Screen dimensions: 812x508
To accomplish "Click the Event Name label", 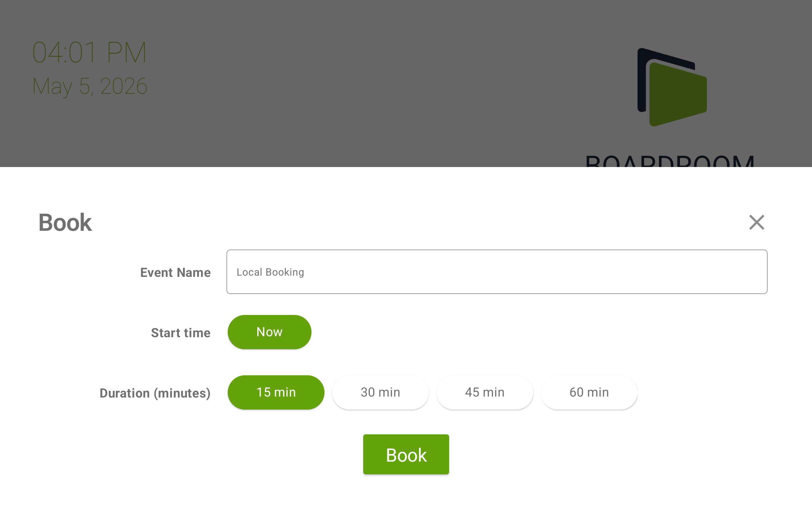I will (175, 272).
